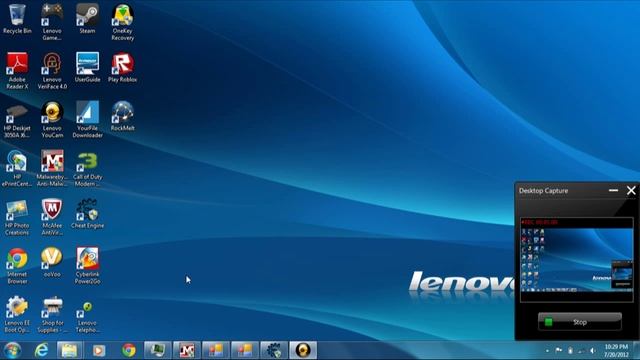Click the Show Desktop strip at taskbar end

[x=636, y=351]
